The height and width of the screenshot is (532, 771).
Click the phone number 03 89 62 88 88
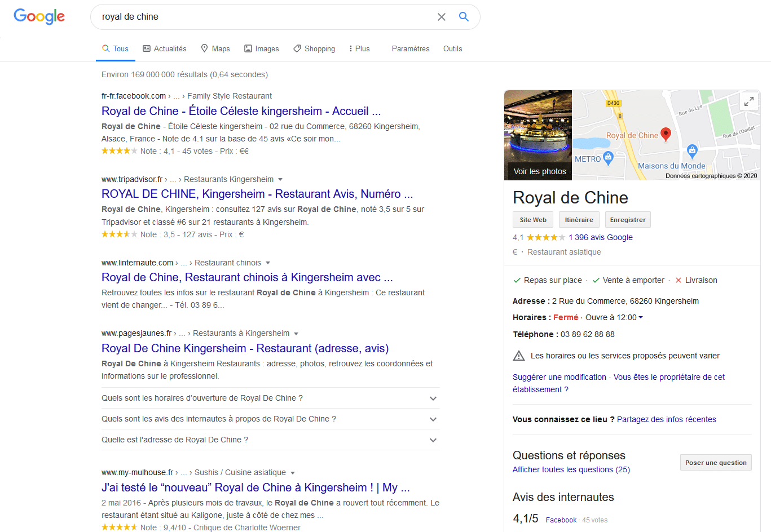point(588,334)
